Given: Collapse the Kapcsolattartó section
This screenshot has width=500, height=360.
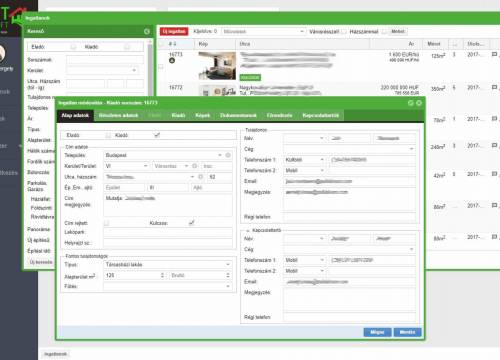Looking at the screenshot, I should click(x=248, y=230).
